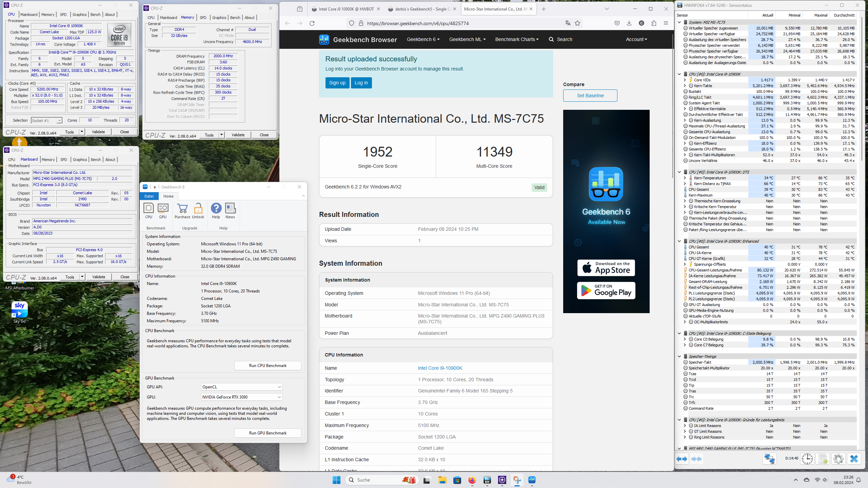
Task: Click Purchase cart icon in Geekbench ribbon
Action: tap(182, 211)
